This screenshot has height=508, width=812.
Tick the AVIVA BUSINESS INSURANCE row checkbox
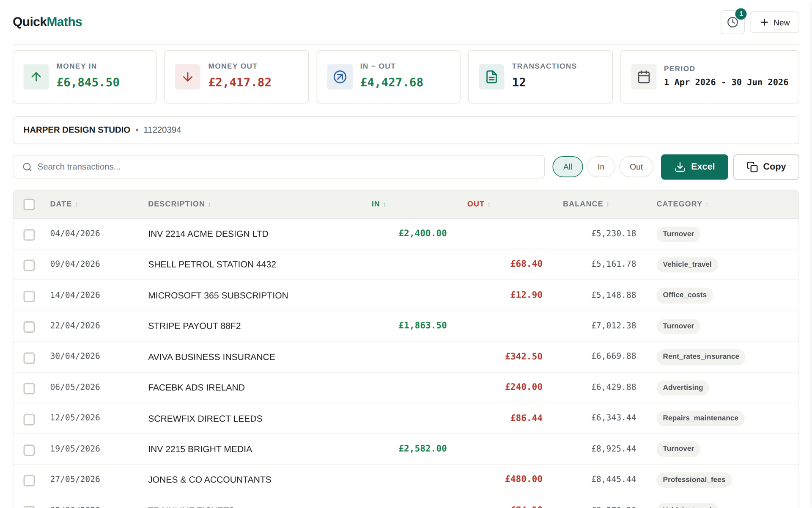(x=29, y=358)
